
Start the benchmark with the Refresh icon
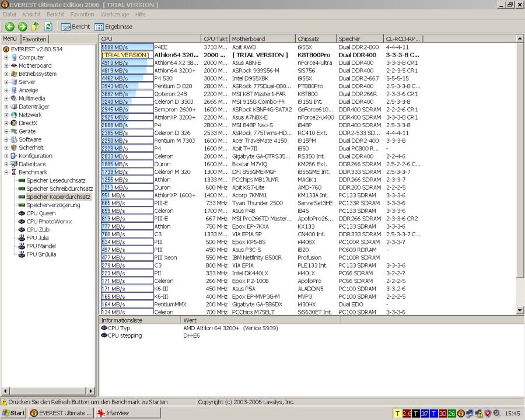(x=48, y=26)
